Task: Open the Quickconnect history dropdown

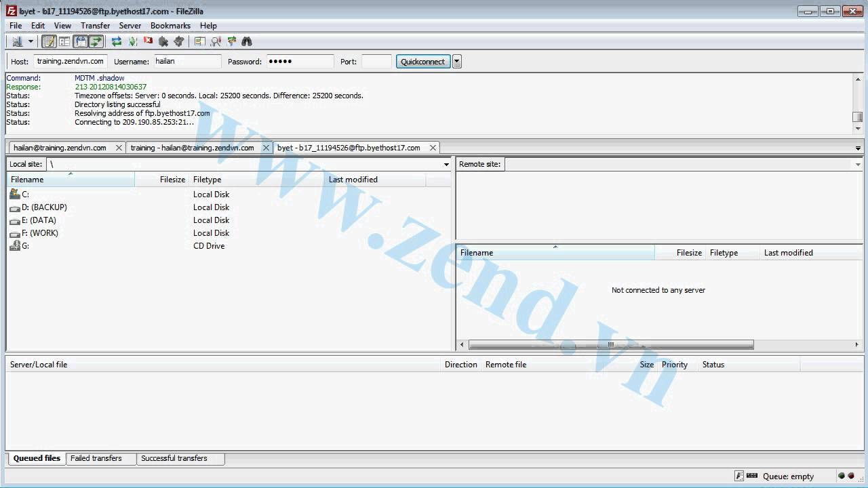Action: pyautogui.click(x=457, y=61)
